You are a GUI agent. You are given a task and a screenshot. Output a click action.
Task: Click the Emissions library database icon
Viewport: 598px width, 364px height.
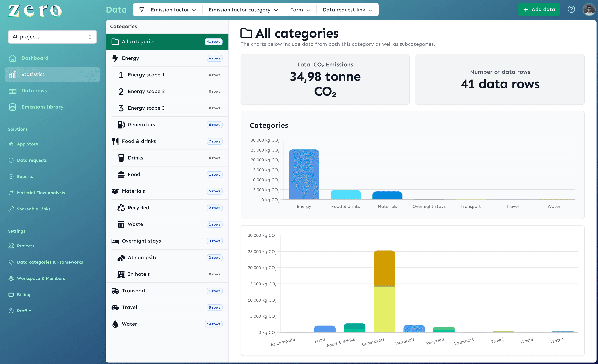click(12, 107)
